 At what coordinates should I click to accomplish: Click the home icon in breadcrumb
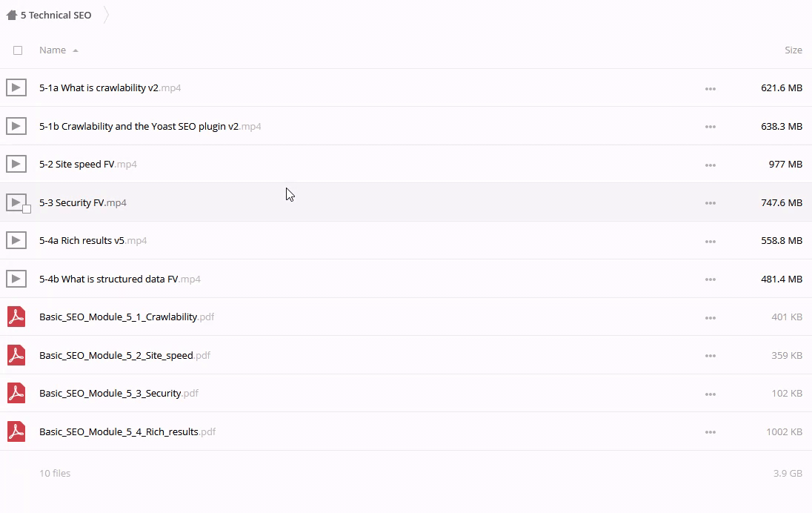(x=11, y=15)
